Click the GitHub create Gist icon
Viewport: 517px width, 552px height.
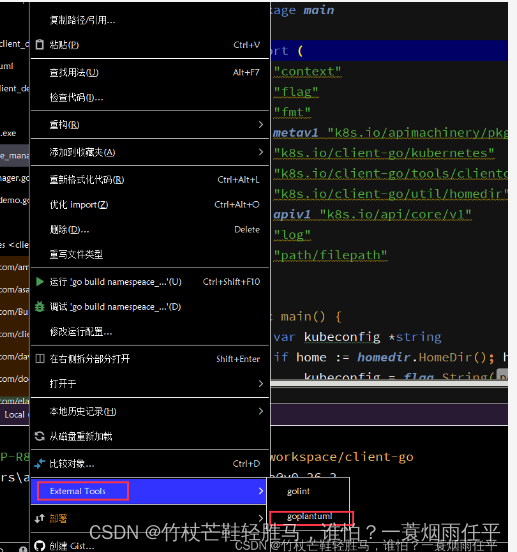coord(40,546)
